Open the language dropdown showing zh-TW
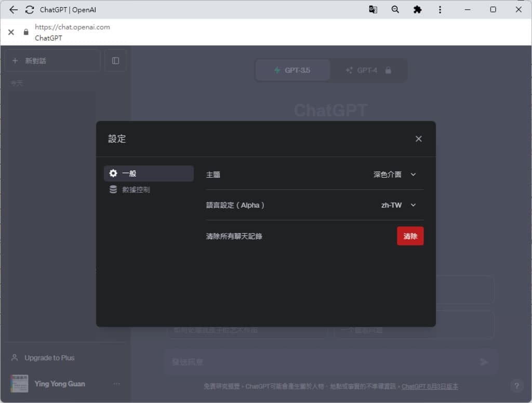 (x=398, y=205)
